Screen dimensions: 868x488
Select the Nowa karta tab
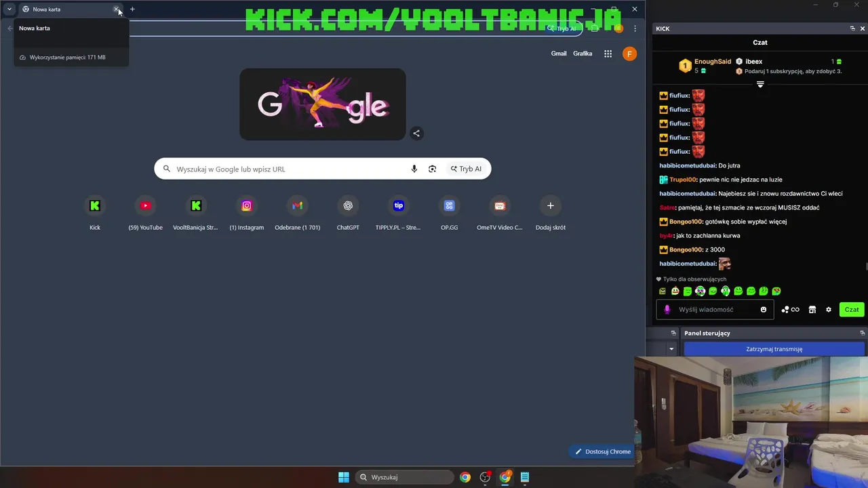click(x=68, y=9)
